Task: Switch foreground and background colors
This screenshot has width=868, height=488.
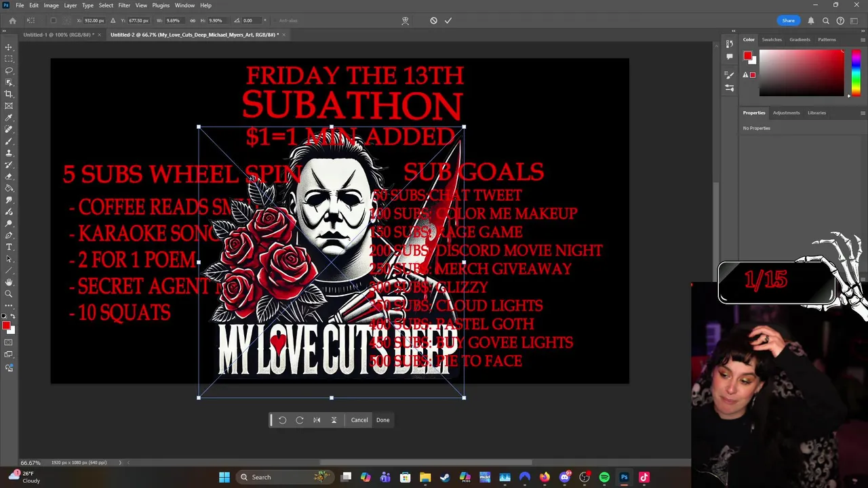Action: coord(12,317)
